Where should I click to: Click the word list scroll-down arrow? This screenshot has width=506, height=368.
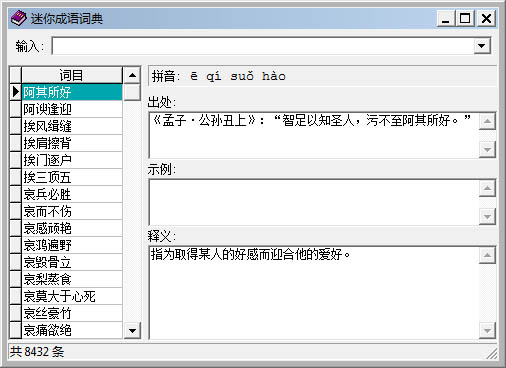(132, 330)
